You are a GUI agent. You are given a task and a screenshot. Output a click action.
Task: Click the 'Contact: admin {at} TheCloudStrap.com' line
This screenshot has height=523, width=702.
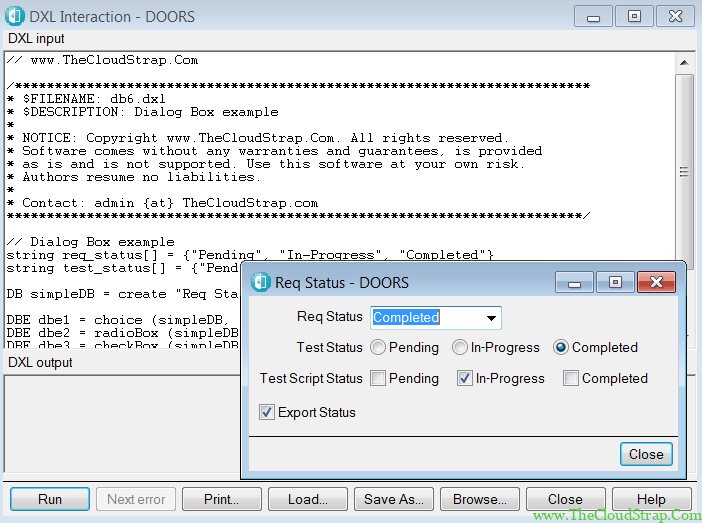click(162, 203)
